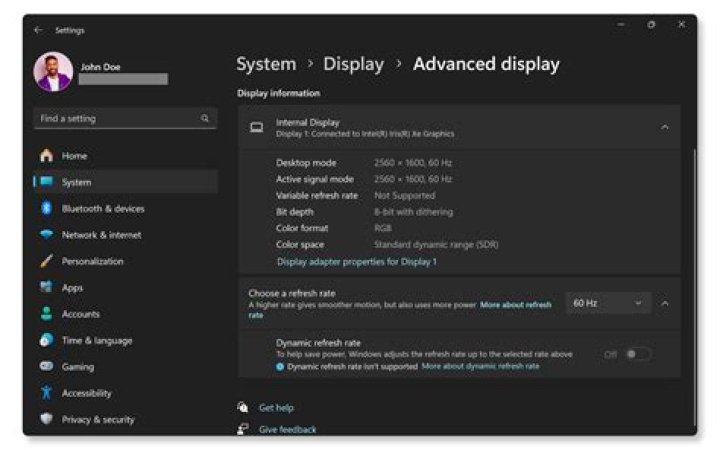Click Display in the breadcrumb
Viewport: 720px width, 450px height.
click(353, 64)
